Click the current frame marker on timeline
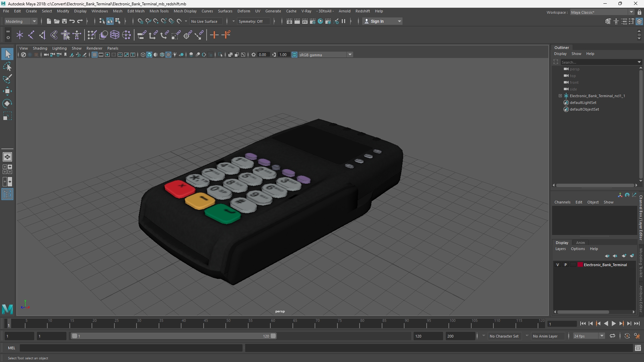 9,324
